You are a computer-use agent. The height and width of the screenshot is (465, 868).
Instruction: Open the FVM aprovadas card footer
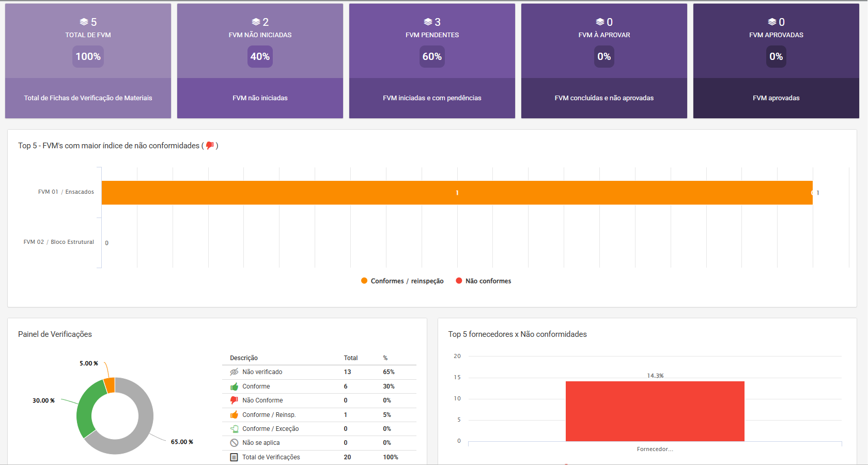(776, 98)
